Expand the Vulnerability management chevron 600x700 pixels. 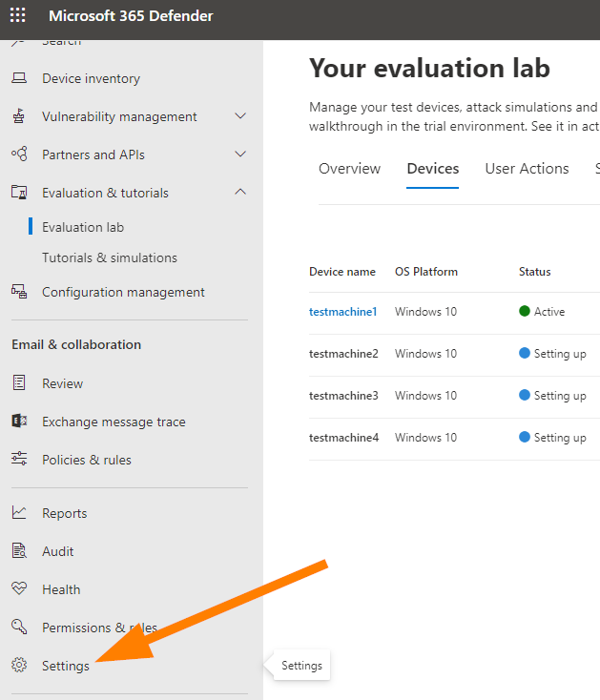tap(240, 116)
